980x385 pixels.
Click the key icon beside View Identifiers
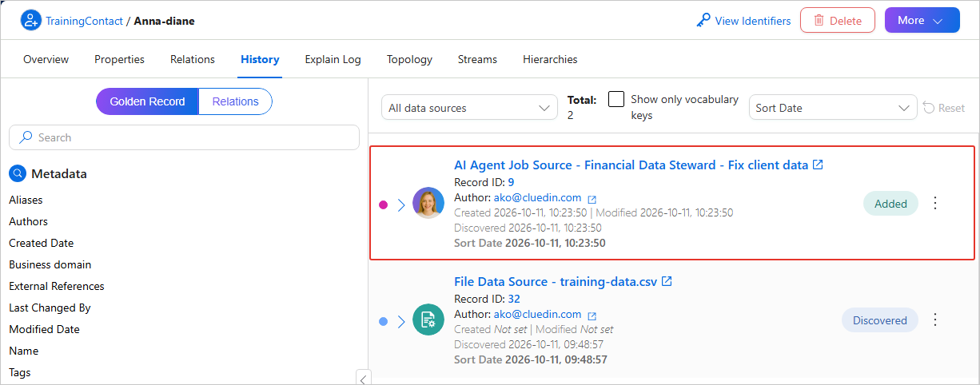pyautogui.click(x=703, y=21)
